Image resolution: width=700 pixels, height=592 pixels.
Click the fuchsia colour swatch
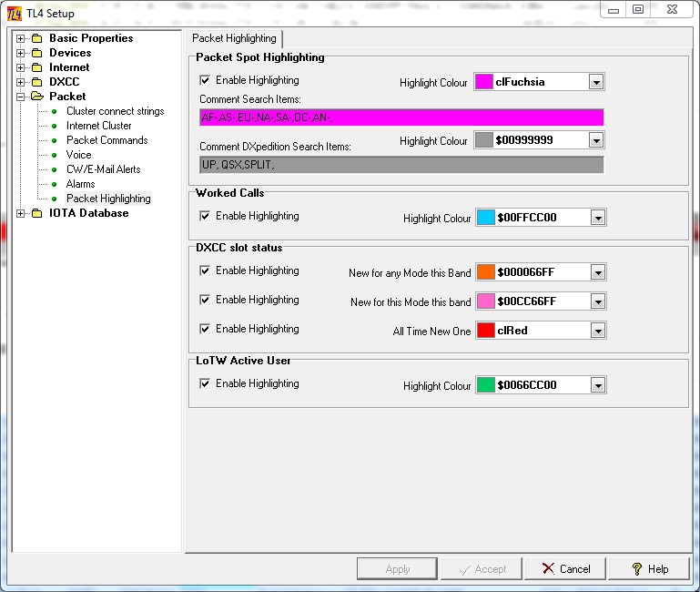484,82
